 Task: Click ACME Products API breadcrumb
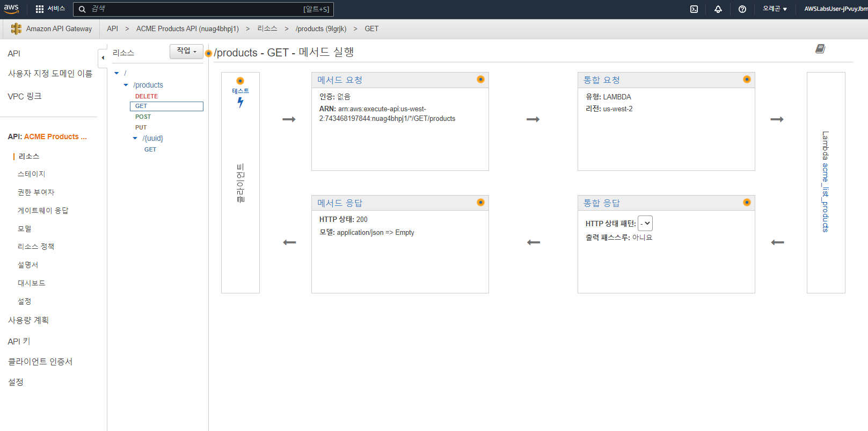[x=187, y=28]
